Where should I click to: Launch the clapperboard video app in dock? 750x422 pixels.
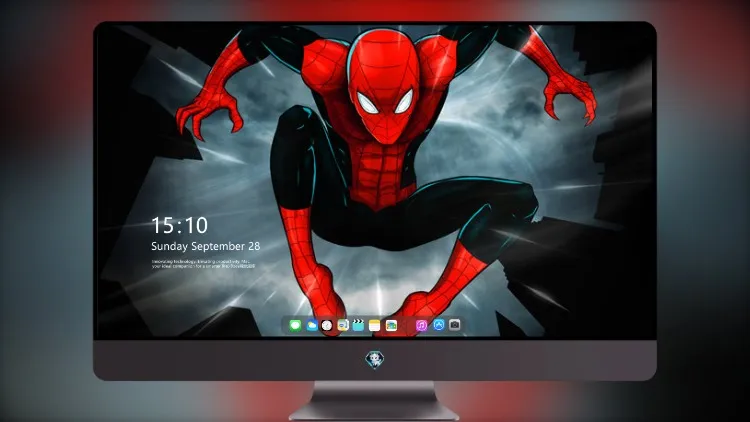(358, 325)
